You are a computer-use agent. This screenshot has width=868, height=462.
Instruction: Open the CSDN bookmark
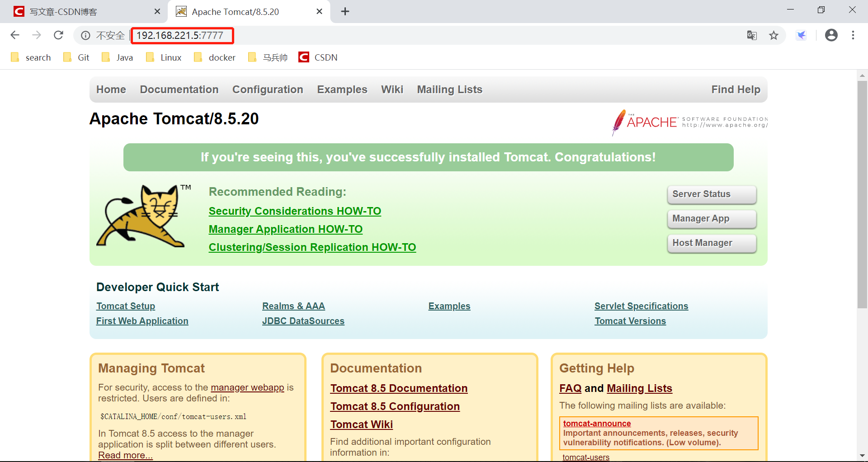pos(318,57)
